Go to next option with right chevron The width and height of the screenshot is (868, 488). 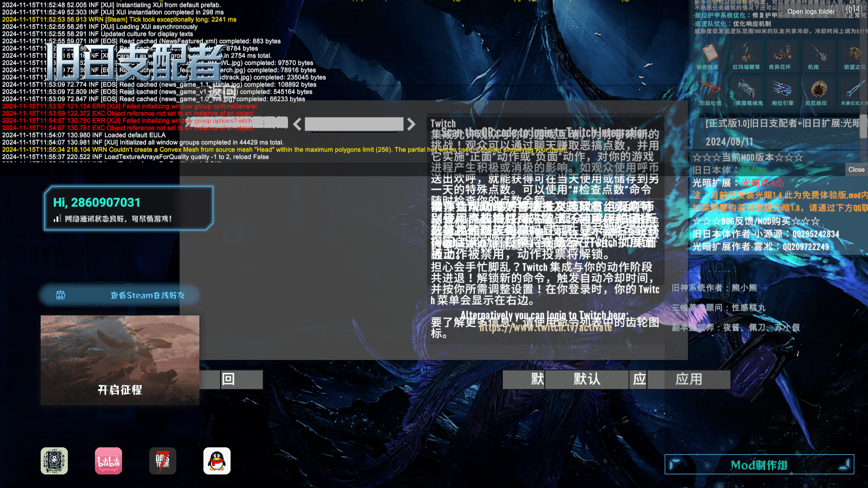click(411, 124)
